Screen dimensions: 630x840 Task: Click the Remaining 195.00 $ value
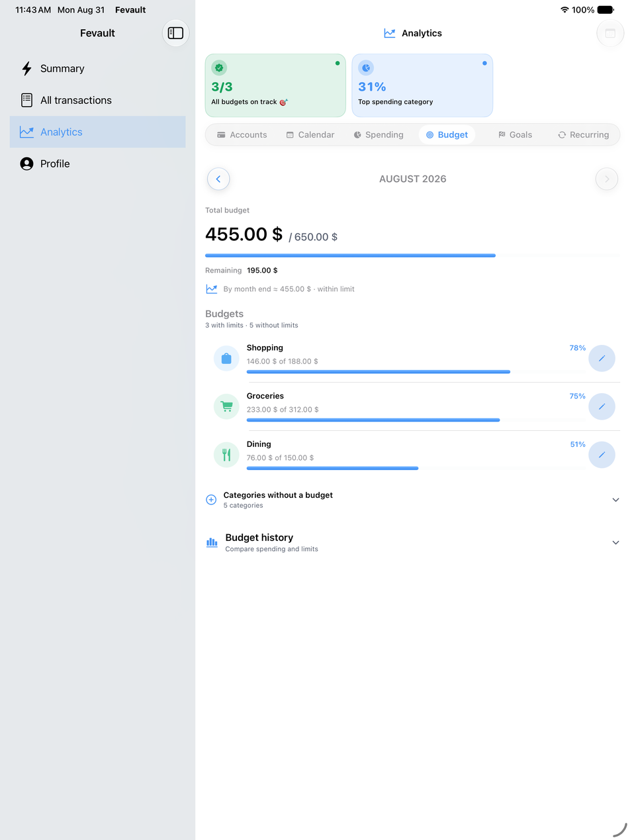[x=262, y=271]
